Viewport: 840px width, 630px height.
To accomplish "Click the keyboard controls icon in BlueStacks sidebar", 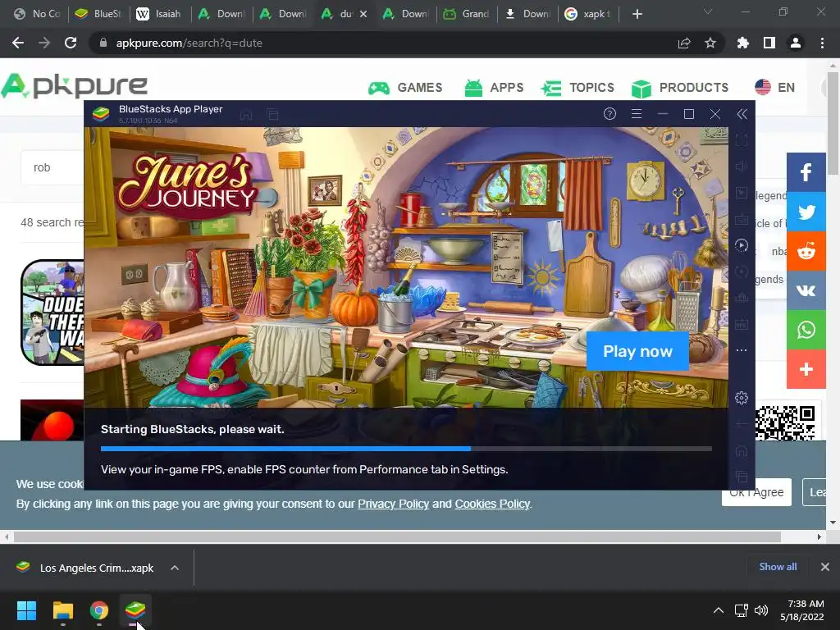I will (742, 220).
